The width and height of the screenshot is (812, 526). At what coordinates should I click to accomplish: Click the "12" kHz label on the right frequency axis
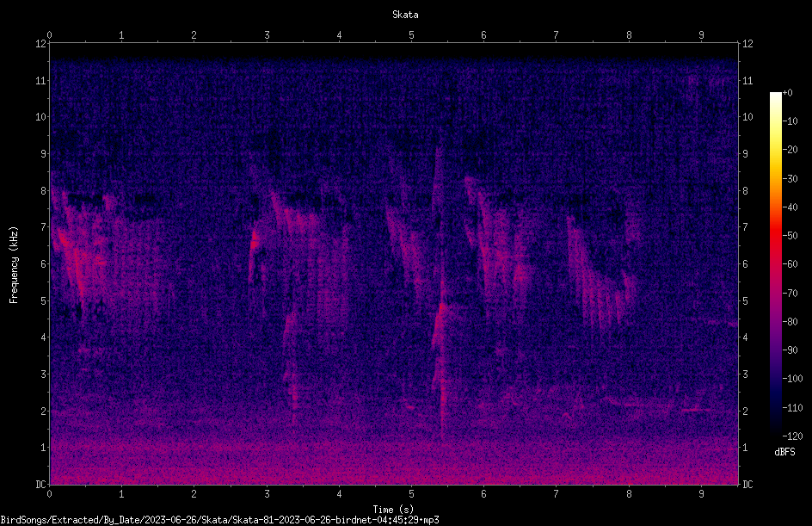pos(747,44)
